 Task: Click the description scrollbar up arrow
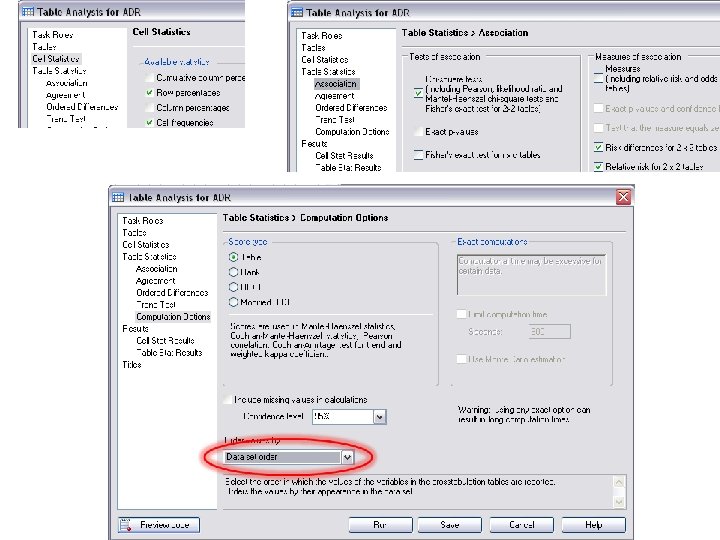coord(619,482)
